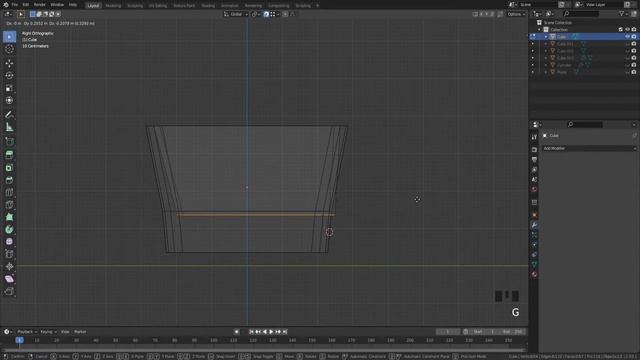
Task: Select the Measure ruler tool
Action: click(x=9, y=127)
